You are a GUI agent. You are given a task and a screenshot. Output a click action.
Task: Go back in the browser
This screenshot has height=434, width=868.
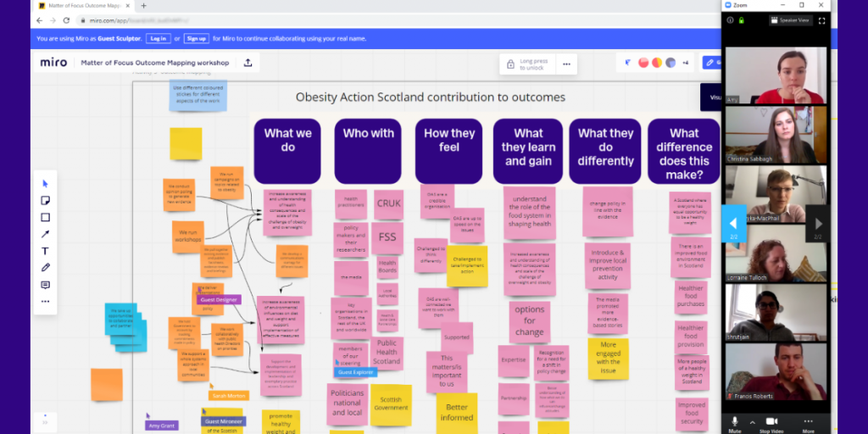coord(39,20)
